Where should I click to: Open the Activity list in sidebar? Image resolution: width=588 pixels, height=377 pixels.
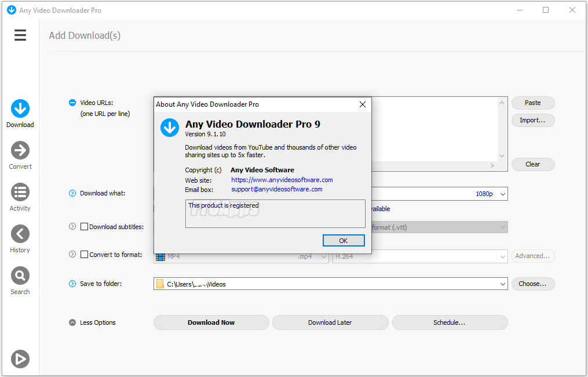pyautogui.click(x=20, y=197)
